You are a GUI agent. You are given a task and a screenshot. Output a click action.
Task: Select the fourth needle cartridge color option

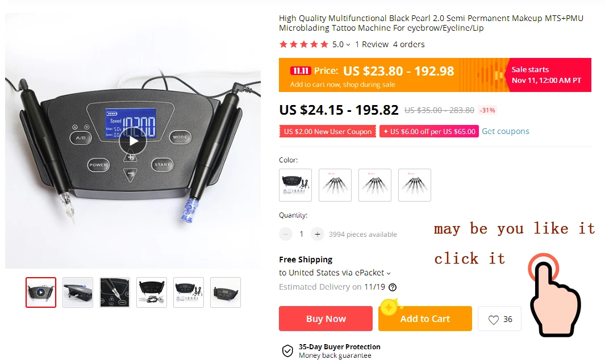pos(414,185)
